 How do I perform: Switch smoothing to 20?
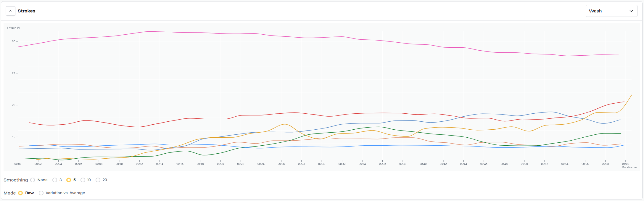[98, 180]
